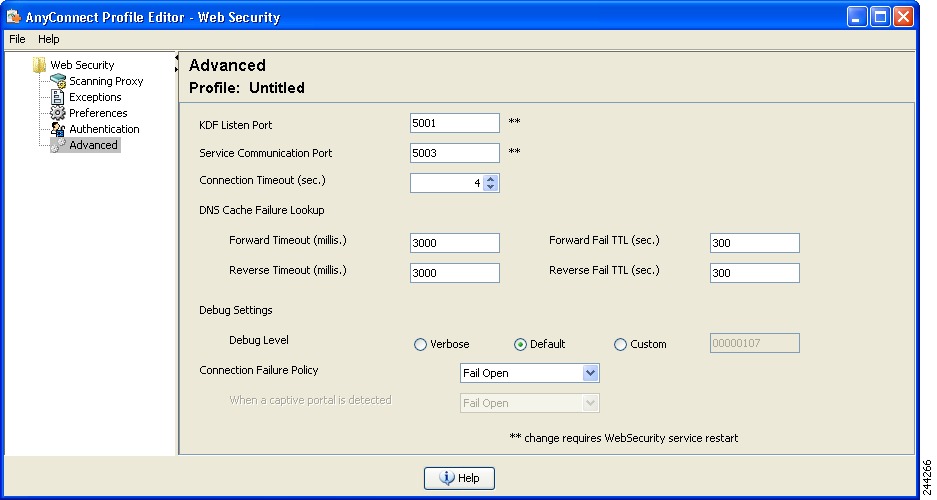The height and width of the screenshot is (500, 937).
Task: Click the AnyConnect app icon in the title bar
Action: pyautogui.click(x=14, y=16)
